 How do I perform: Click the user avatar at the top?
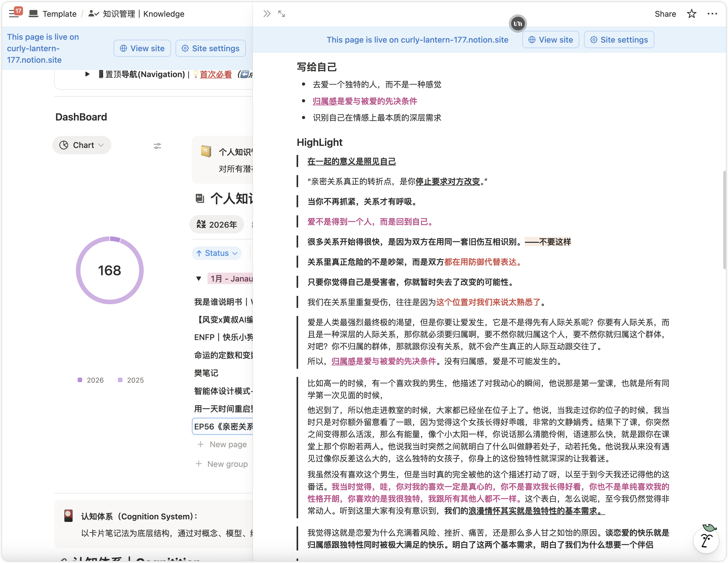pyautogui.click(x=517, y=24)
